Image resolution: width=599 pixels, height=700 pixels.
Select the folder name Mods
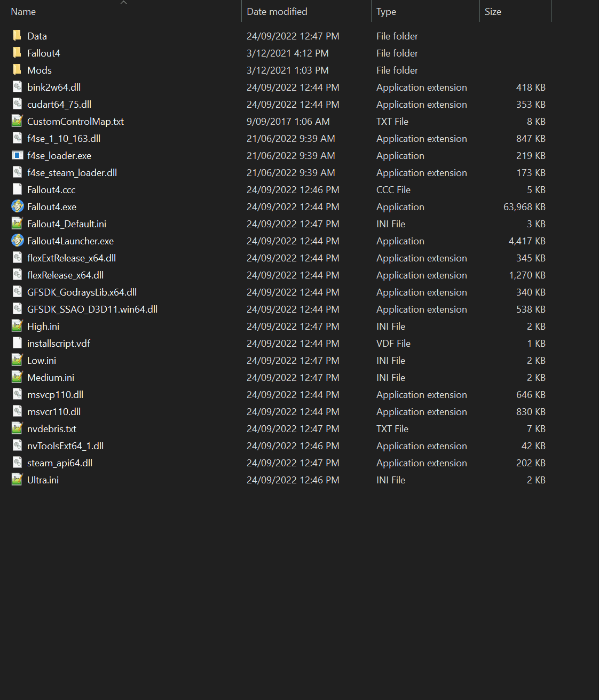[x=40, y=70]
